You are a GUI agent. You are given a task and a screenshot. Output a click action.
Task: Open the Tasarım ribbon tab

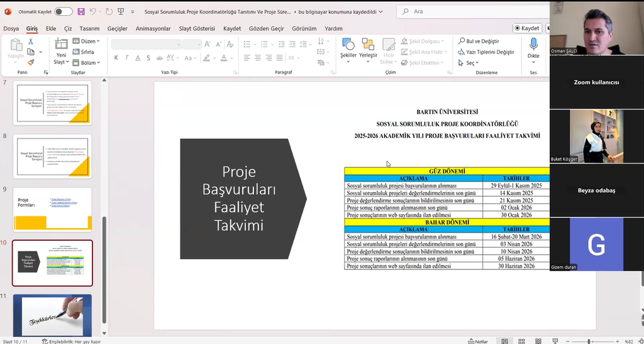89,28
